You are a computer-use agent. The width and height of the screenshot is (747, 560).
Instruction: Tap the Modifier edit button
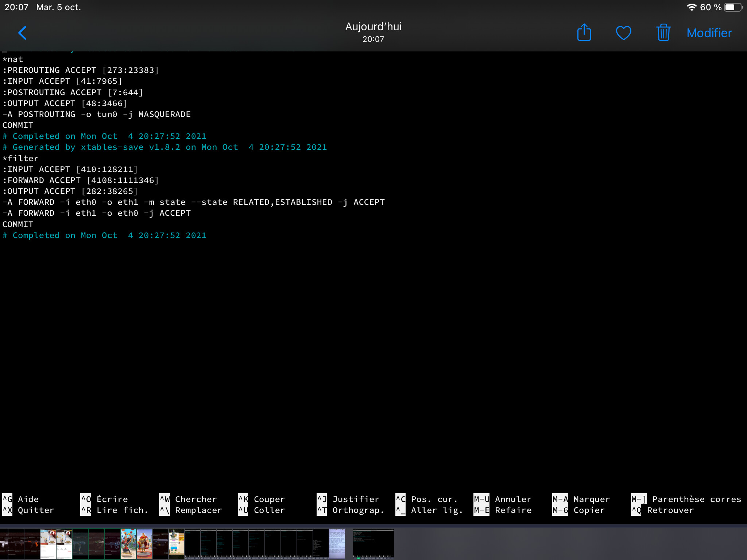coord(709,33)
